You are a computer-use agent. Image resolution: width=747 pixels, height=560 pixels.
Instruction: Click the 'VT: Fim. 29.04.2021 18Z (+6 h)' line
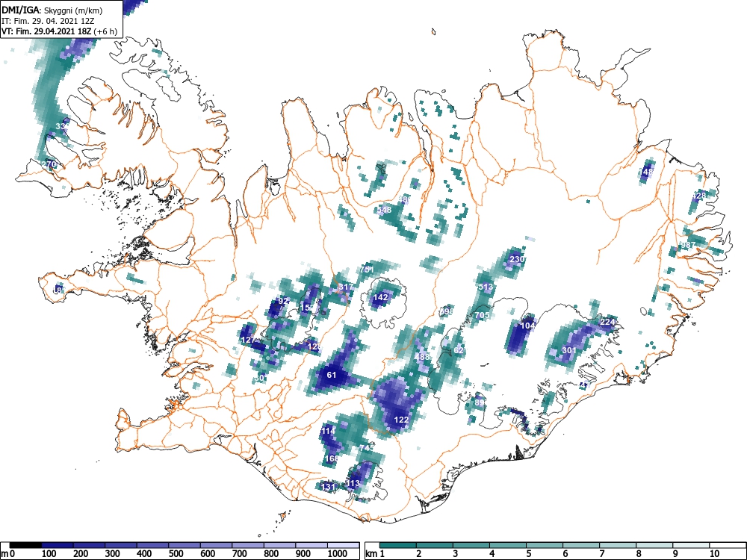click(x=59, y=31)
